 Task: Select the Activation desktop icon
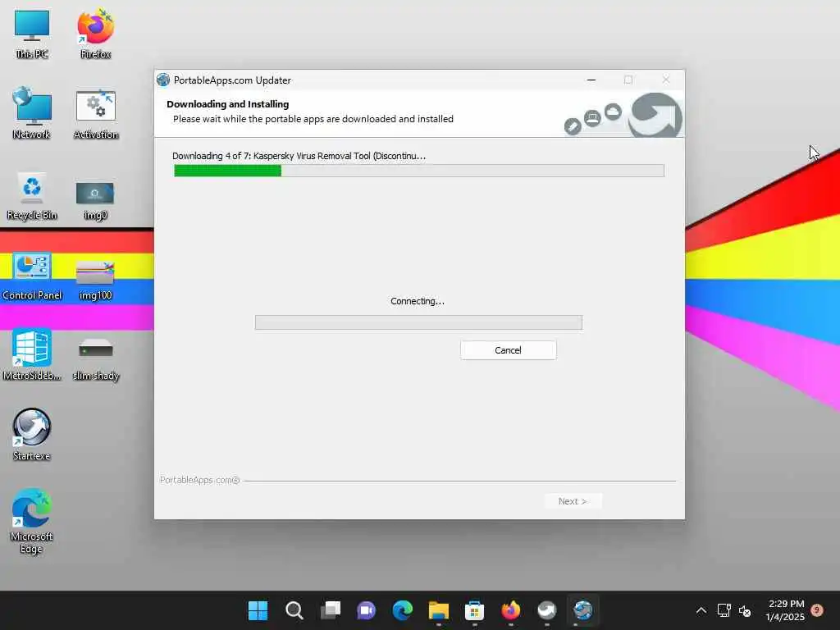(96, 114)
